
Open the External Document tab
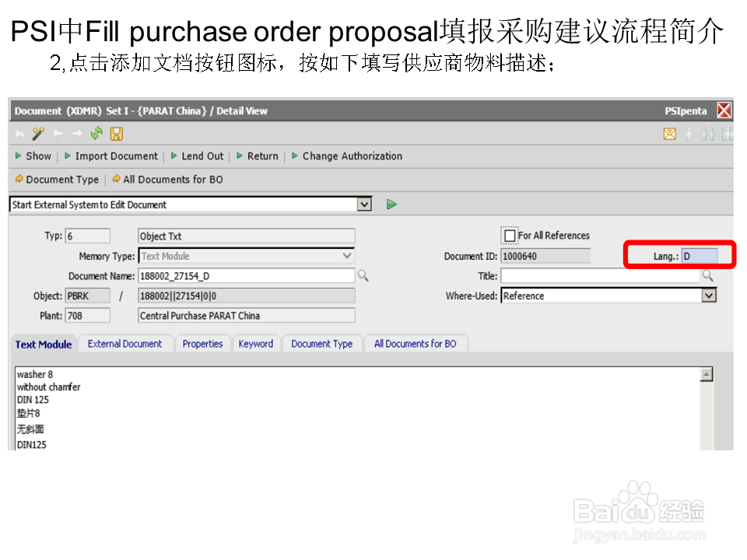click(x=124, y=343)
